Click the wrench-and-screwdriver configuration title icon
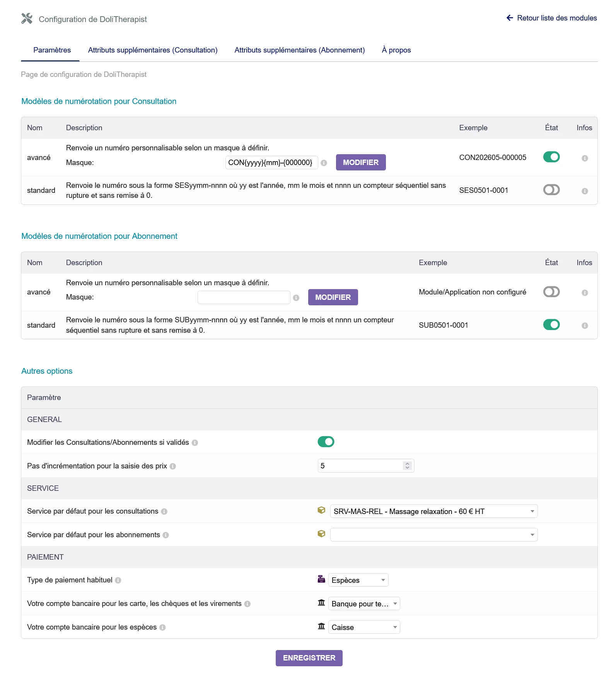The image size is (616, 674). pos(27,19)
